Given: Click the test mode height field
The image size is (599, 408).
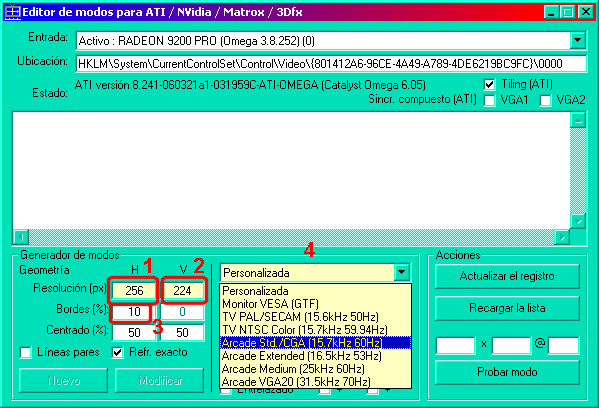Looking at the screenshot, I should pos(511,345).
